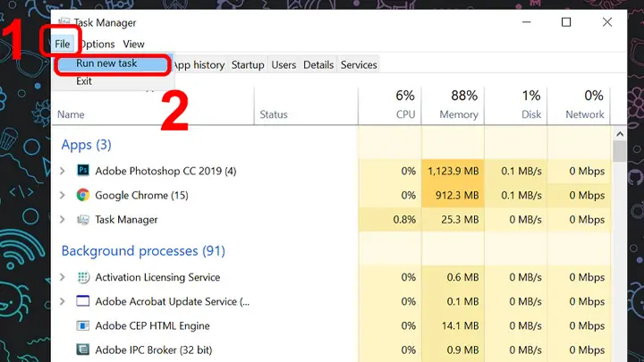Switch to the Startup tab

tap(248, 65)
